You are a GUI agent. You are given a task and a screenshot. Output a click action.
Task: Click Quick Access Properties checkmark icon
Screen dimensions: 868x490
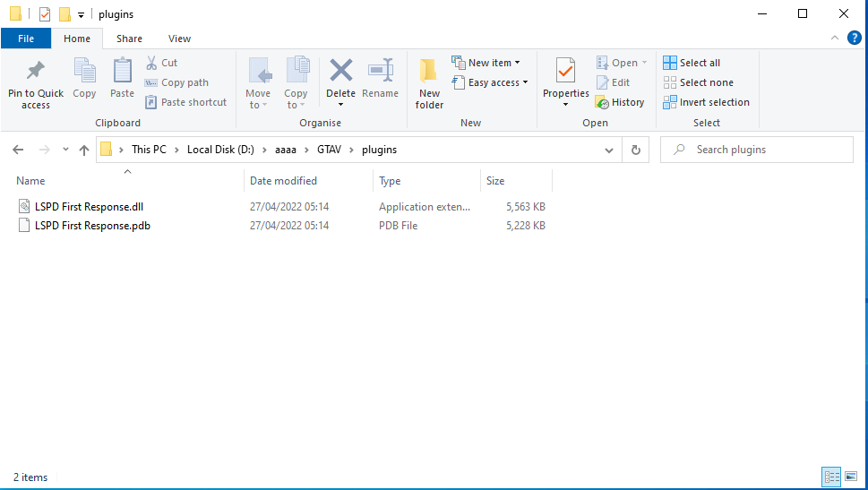click(45, 13)
